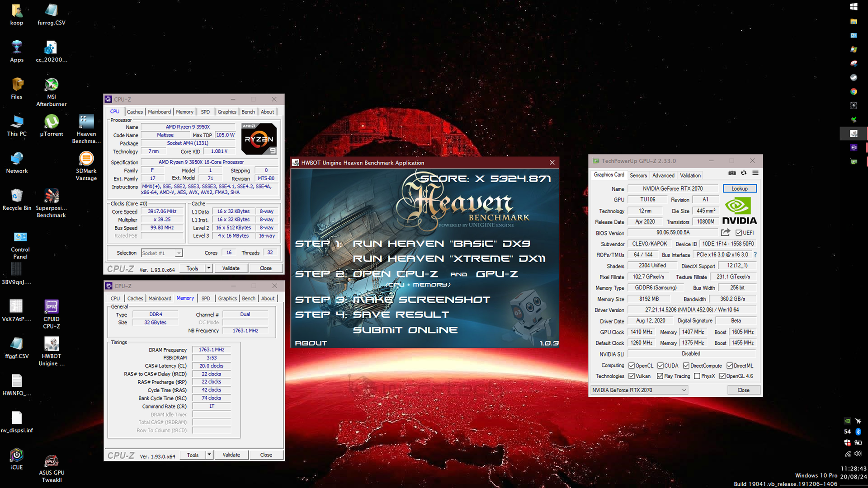Click Run Heaven "Basic" DX9
The width and height of the screenshot is (868, 488).
441,244
